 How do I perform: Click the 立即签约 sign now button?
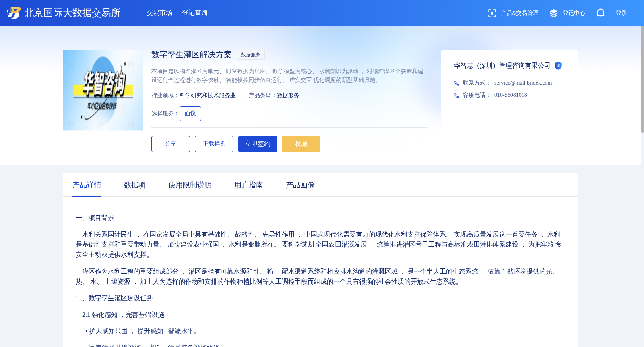click(x=258, y=144)
